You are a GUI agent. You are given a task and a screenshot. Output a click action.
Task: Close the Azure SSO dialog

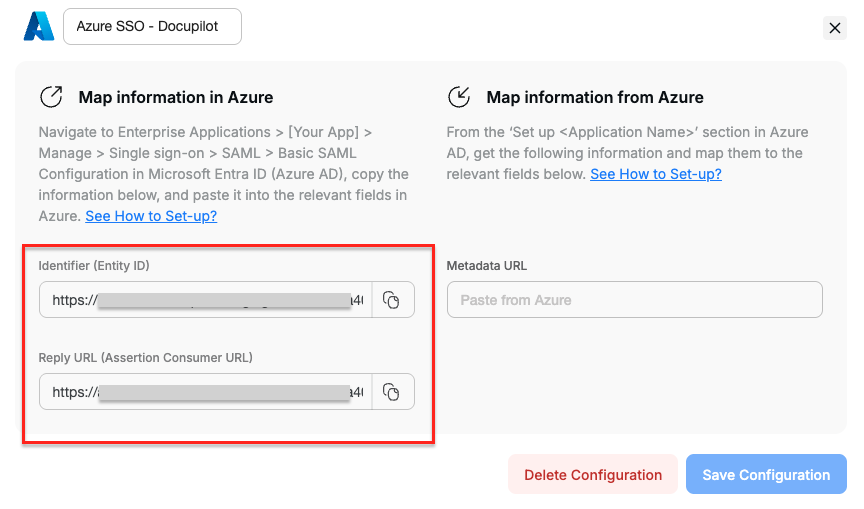pos(835,28)
